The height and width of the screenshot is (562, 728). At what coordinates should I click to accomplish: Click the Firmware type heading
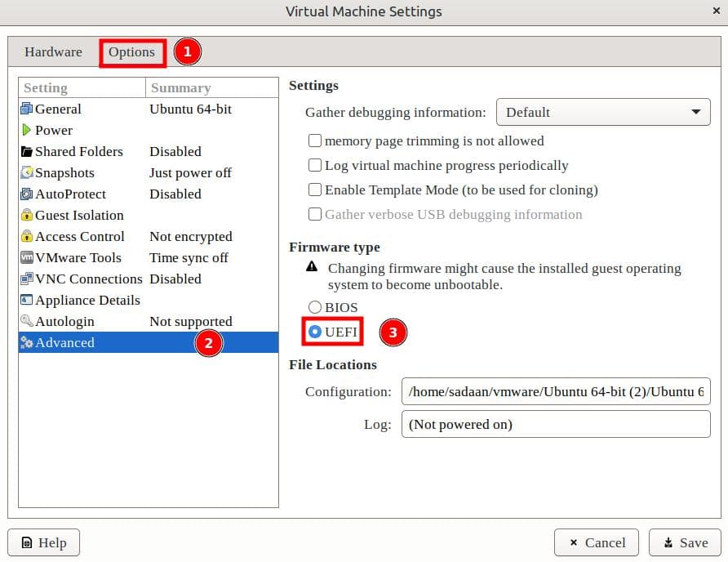pyautogui.click(x=335, y=248)
